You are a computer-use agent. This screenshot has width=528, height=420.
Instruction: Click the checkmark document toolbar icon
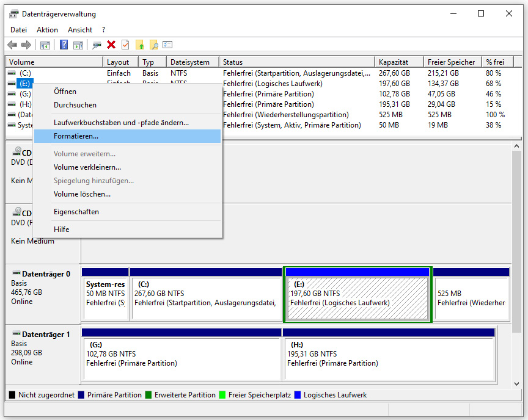(x=125, y=45)
